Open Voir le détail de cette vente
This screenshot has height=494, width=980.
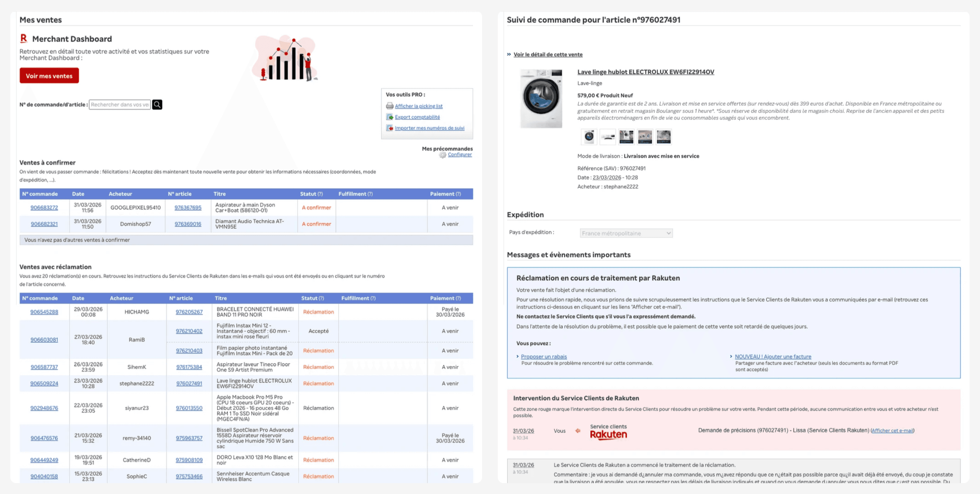(x=548, y=54)
